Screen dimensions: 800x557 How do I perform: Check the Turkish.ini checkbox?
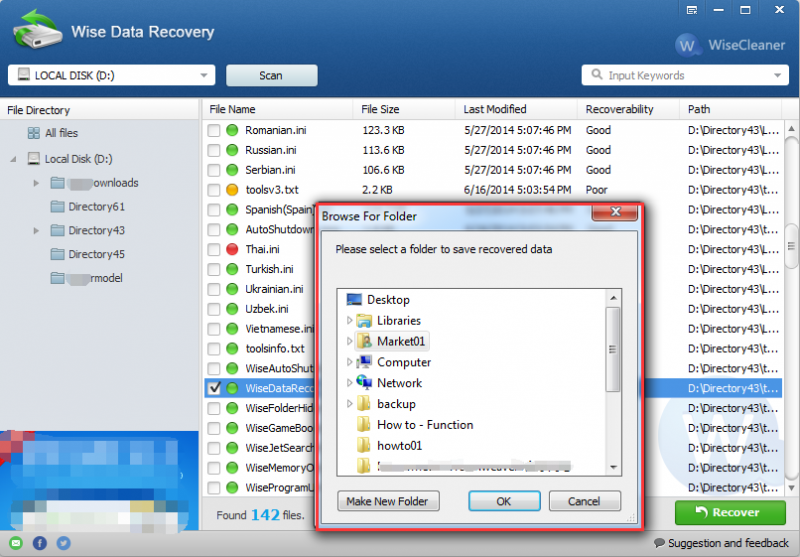214,269
